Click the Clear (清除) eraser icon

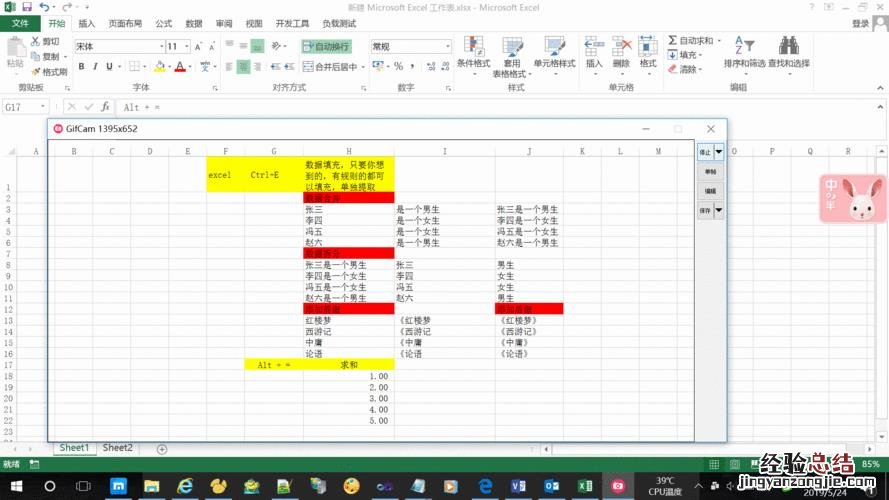672,69
